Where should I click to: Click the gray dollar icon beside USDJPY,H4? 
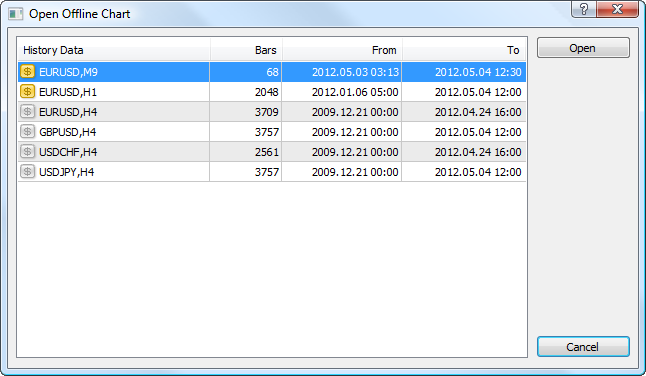pos(27,172)
